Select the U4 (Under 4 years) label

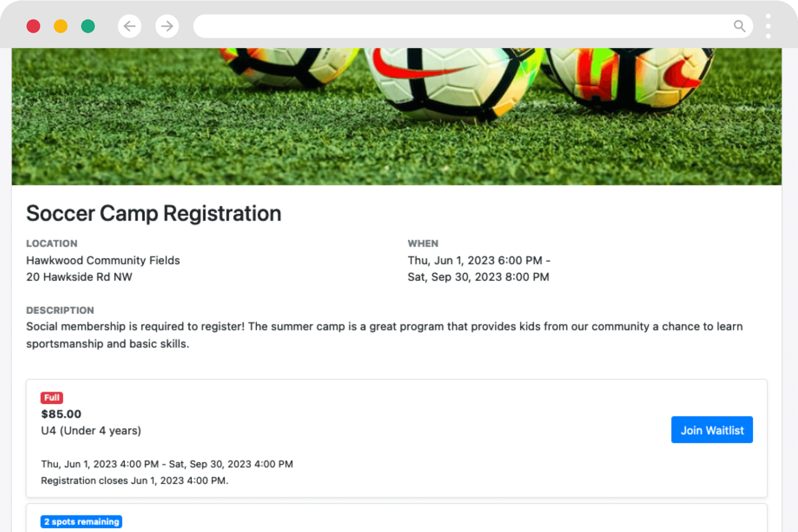90,430
